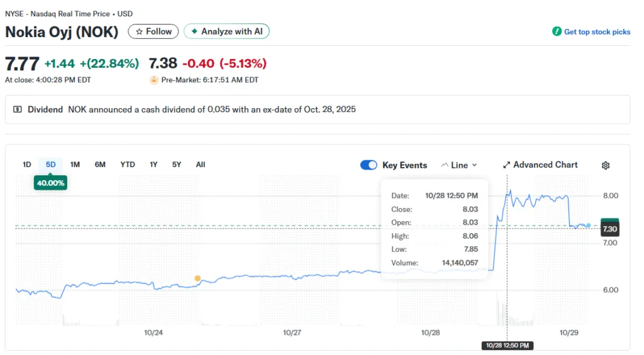Viewport: 644px width, 355px height.
Task: Select the 1M time range
Action: [x=75, y=165]
